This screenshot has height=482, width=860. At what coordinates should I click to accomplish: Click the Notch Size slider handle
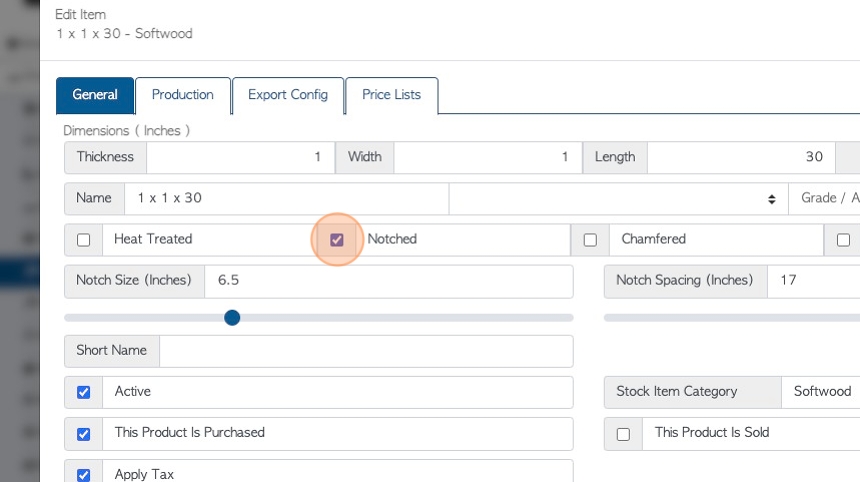tap(232, 317)
